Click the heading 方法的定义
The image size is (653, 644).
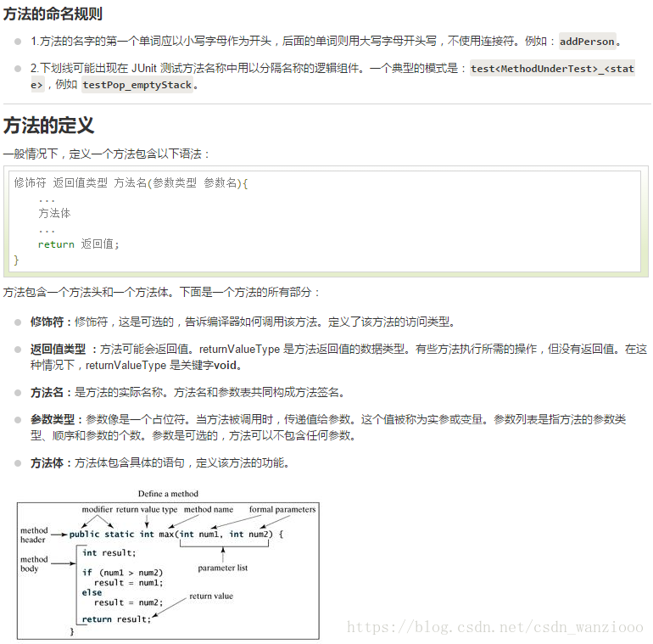(48, 125)
